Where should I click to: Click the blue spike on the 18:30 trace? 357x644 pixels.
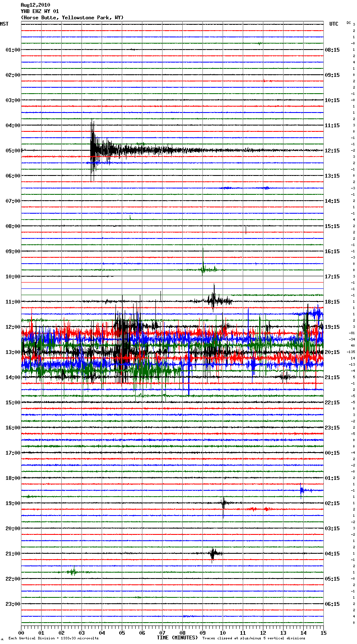pyautogui.click(x=301, y=490)
